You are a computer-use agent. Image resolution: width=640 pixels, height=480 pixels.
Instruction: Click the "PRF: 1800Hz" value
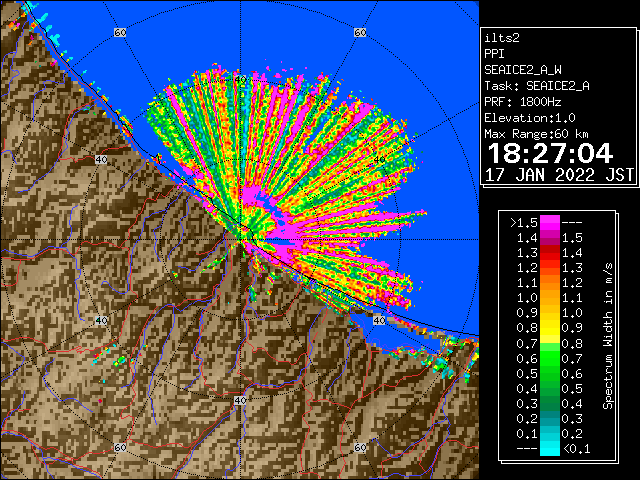tap(523, 102)
